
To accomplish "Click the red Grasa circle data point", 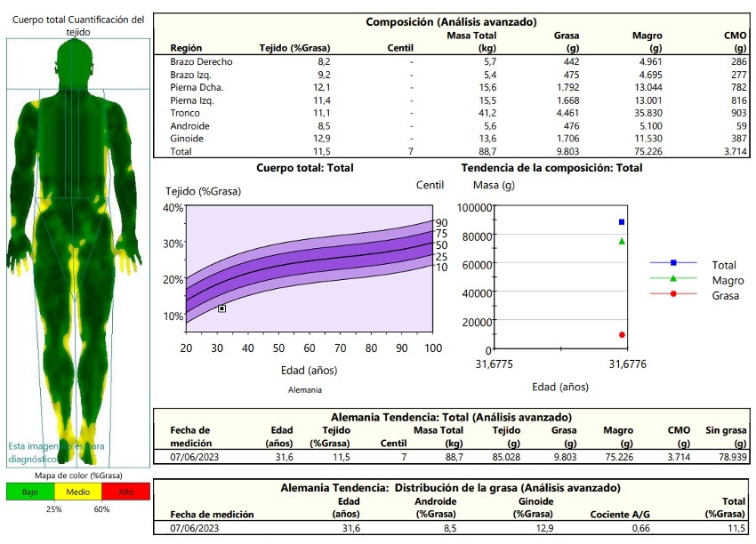I will [x=622, y=335].
